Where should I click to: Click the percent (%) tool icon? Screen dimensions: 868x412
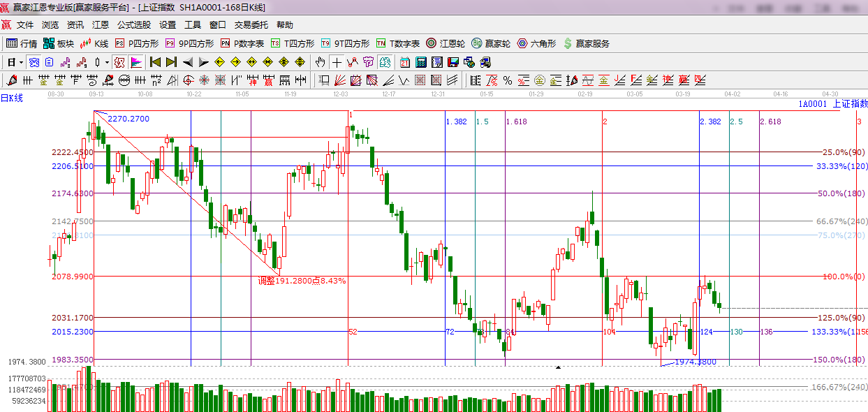click(507, 80)
